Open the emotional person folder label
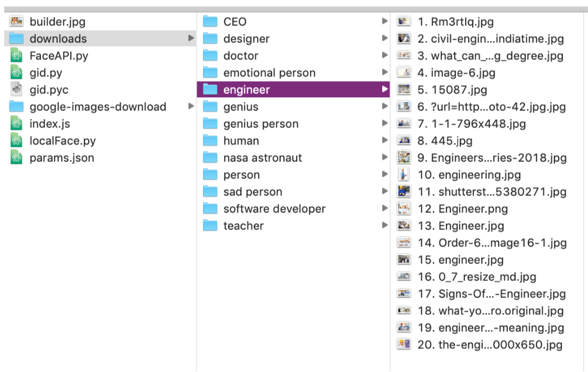The image size is (588, 372). click(269, 73)
